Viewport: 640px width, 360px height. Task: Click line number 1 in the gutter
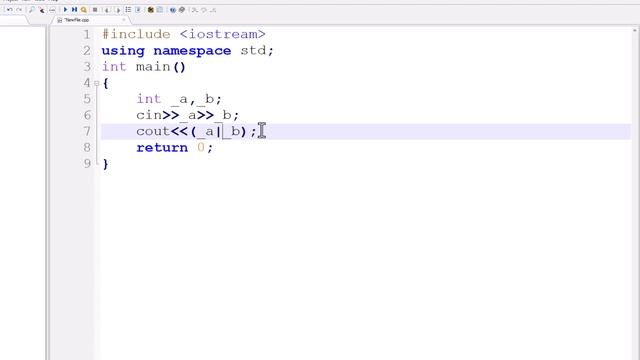tap(87, 34)
